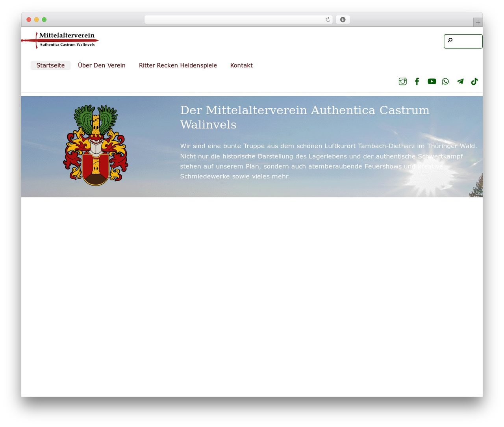Click the paragraph starting 'Wir sind eine bunte Truppe'
The height and width of the screenshot is (427, 504).
pos(328,161)
